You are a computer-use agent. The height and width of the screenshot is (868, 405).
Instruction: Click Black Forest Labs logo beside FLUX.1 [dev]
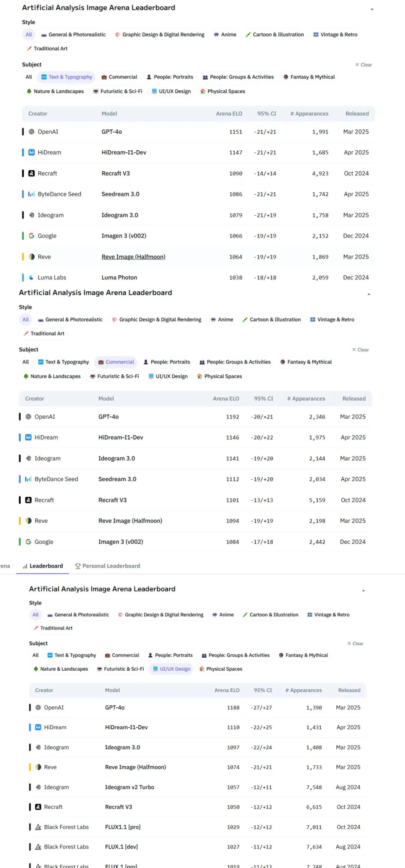point(38,847)
